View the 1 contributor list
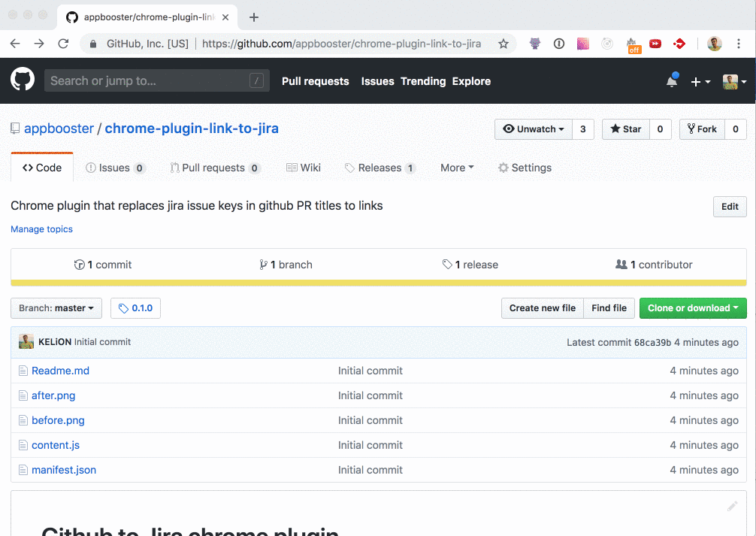Viewport: 756px width, 536px height. [654, 265]
